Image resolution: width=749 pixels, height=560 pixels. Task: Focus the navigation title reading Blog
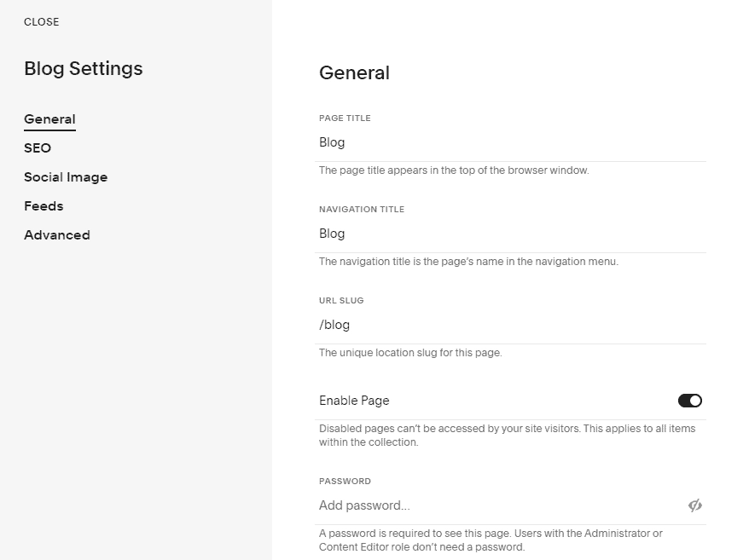point(332,234)
